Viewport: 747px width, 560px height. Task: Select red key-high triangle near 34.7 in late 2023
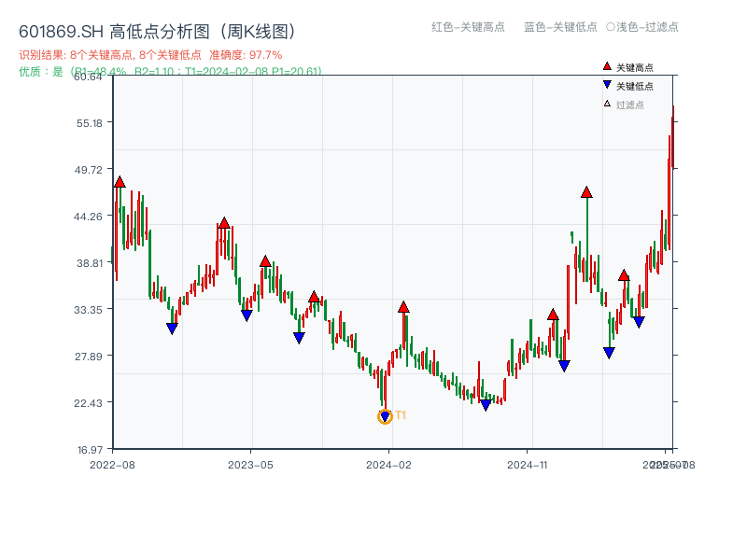(314, 297)
